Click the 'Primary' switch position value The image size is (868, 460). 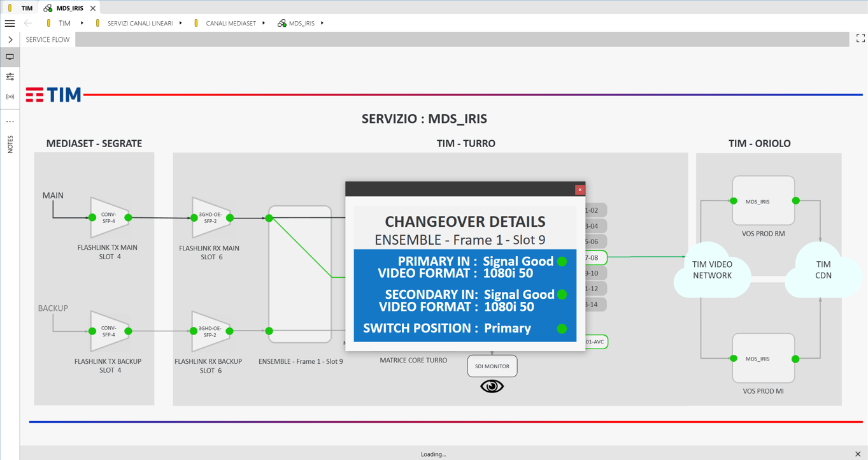(x=508, y=328)
